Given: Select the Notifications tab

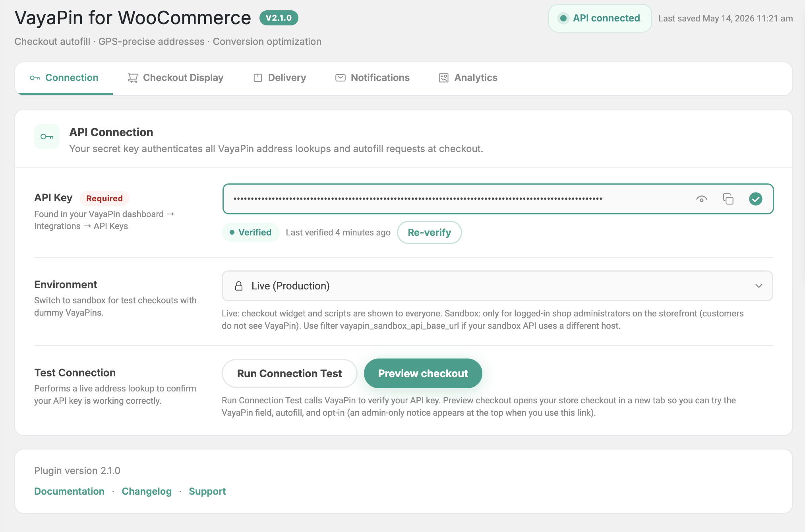Looking at the screenshot, I should 372,78.
